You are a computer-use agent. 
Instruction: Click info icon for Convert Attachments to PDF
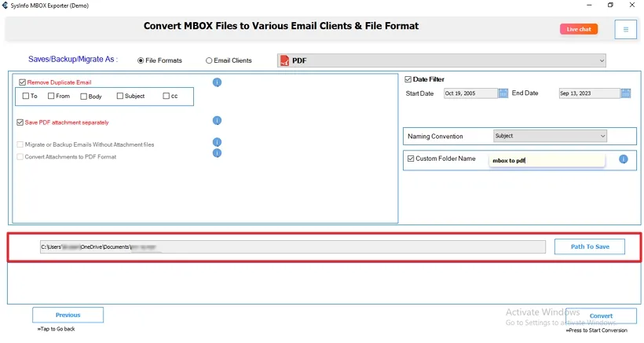click(218, 153)
